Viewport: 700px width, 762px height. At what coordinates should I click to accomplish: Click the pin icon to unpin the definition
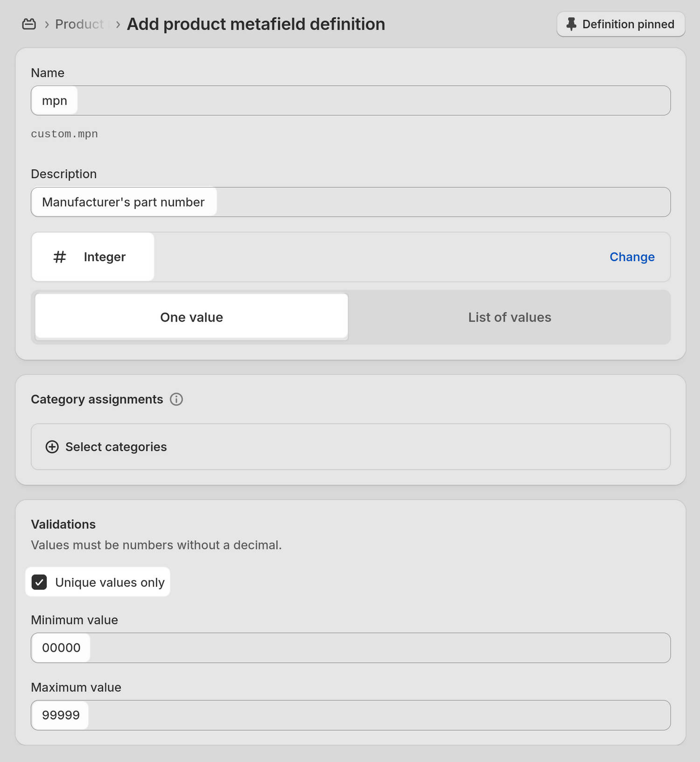click(x=571, y=24)
